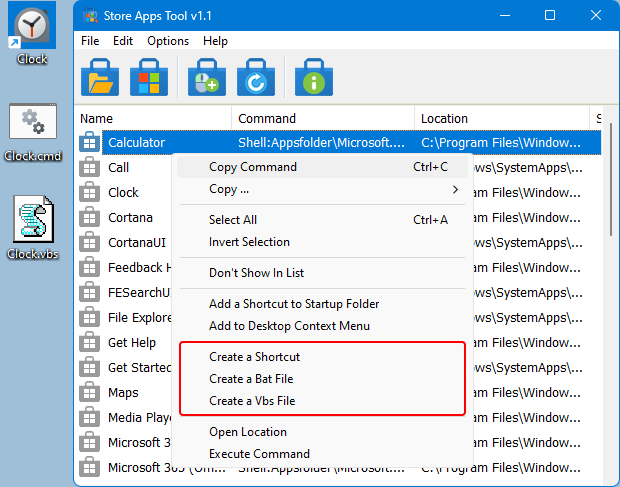Screen dimensions: 620x487
Task: Click the info toolbar icon
Action: (x=314, y=78)
